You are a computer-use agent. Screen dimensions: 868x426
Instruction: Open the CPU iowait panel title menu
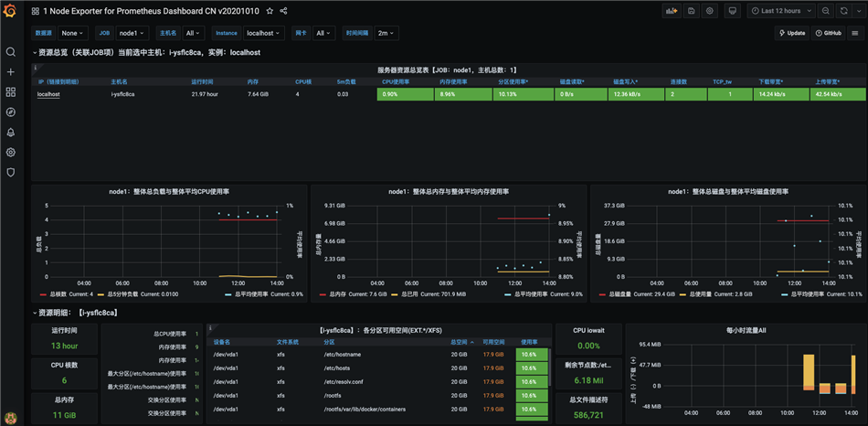(588, 330)
